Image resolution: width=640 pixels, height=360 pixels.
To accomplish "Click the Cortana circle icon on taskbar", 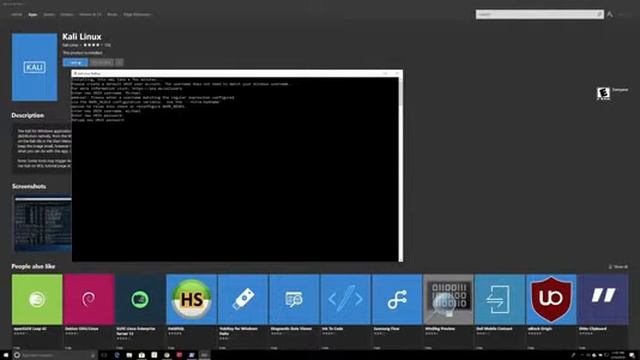I will pyautogui.click(x=17, y=355).
